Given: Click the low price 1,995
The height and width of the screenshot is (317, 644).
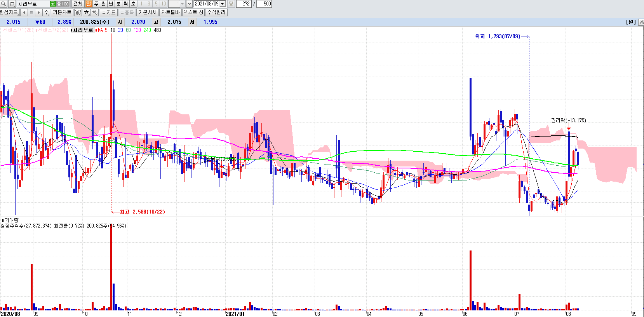Looking at the screenshot, I should 211,22.
